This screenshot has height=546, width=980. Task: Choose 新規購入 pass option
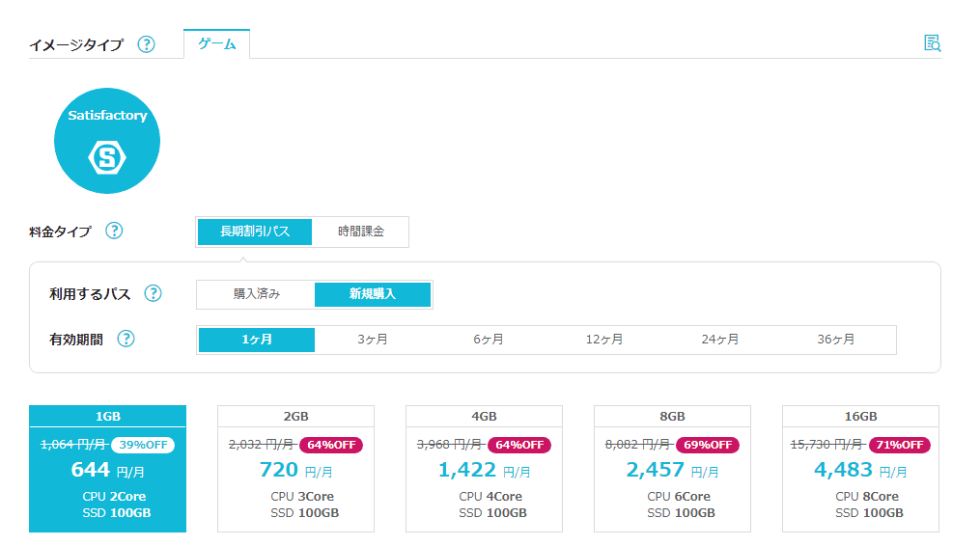(x=373, y=294)
